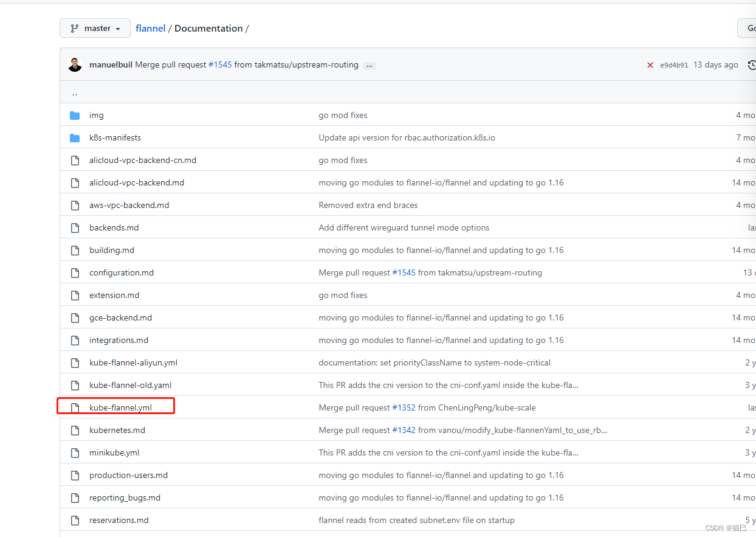Click 'go mod fixes' message in img row
756x537 pixels.
pyautogui.click(x=343, y=115)
